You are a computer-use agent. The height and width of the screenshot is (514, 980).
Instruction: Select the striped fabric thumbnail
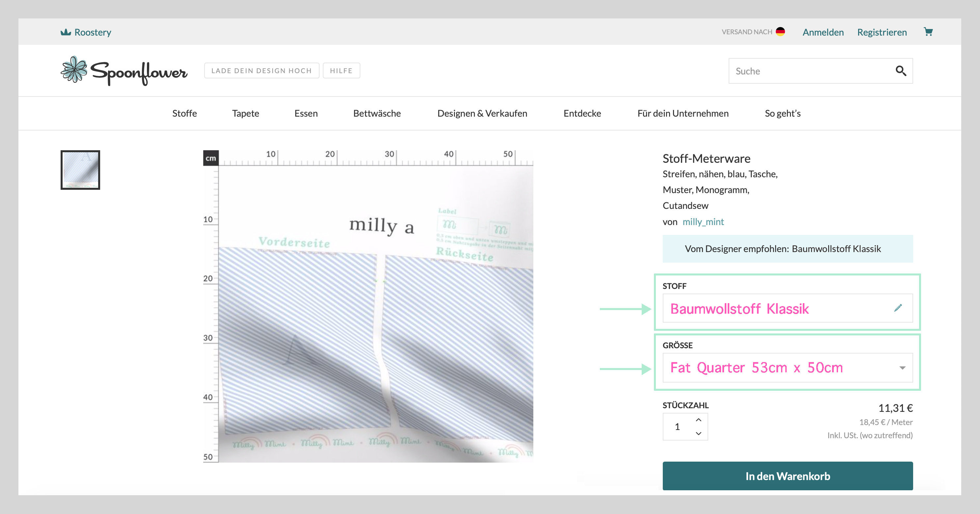(80, 170)
